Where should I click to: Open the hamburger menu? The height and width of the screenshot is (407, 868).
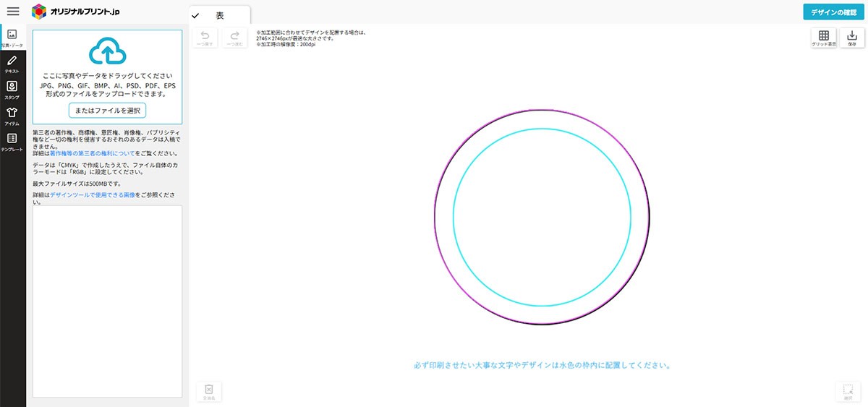pos(13,12)
